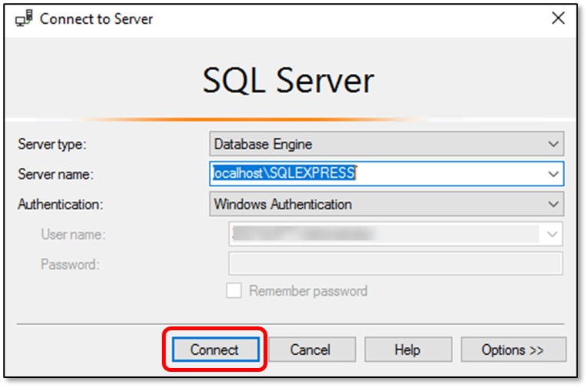Select the Windows Authentication combo box

coord(386,204)
